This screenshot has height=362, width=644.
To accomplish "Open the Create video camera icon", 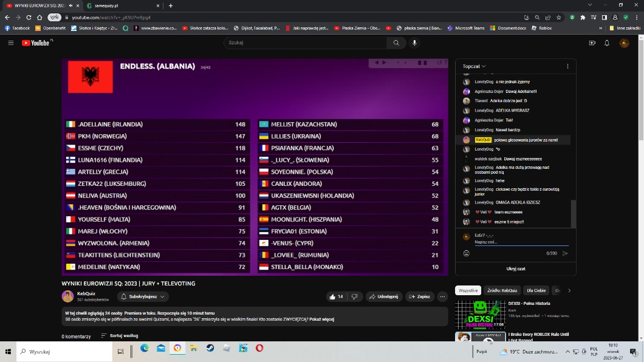I will 592,43.
